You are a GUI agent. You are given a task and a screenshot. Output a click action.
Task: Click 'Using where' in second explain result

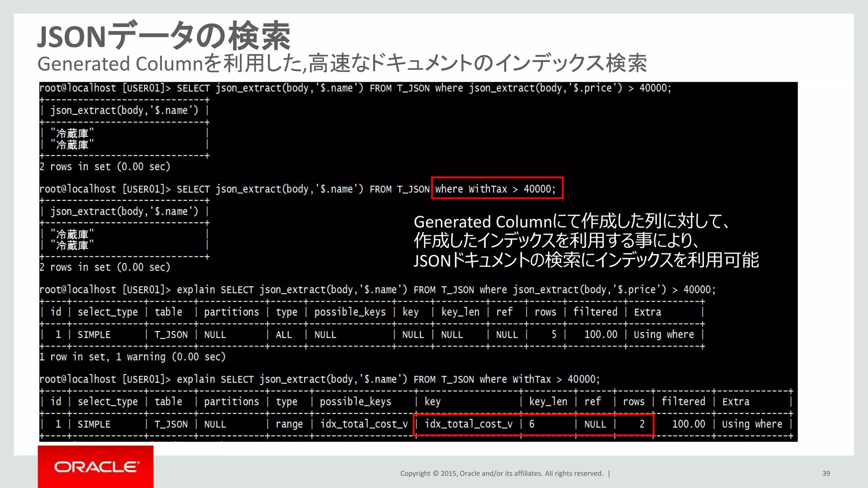click(752, 424)
